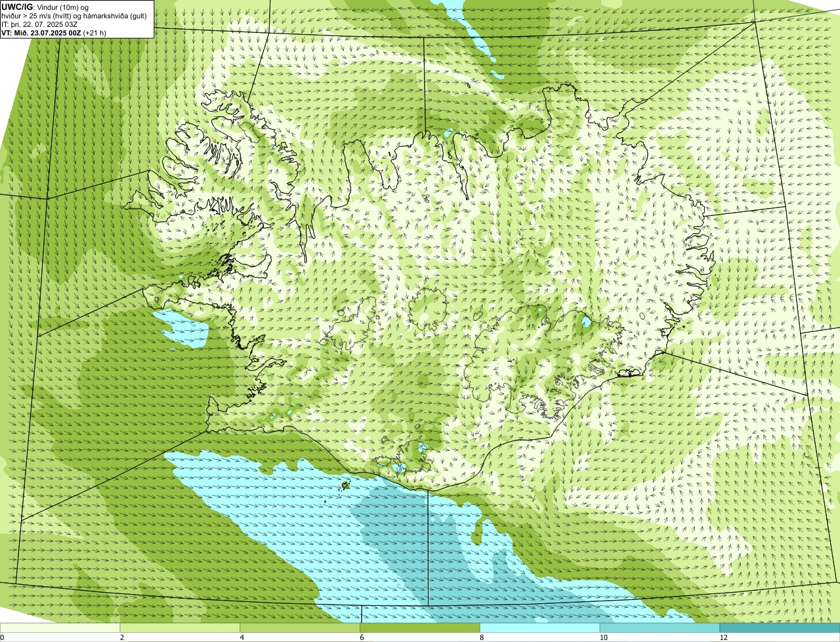Click the "VT: Mið. 23.07.2025 00Z (+21 h)" line
840x642 pixels.
(54, 32)
